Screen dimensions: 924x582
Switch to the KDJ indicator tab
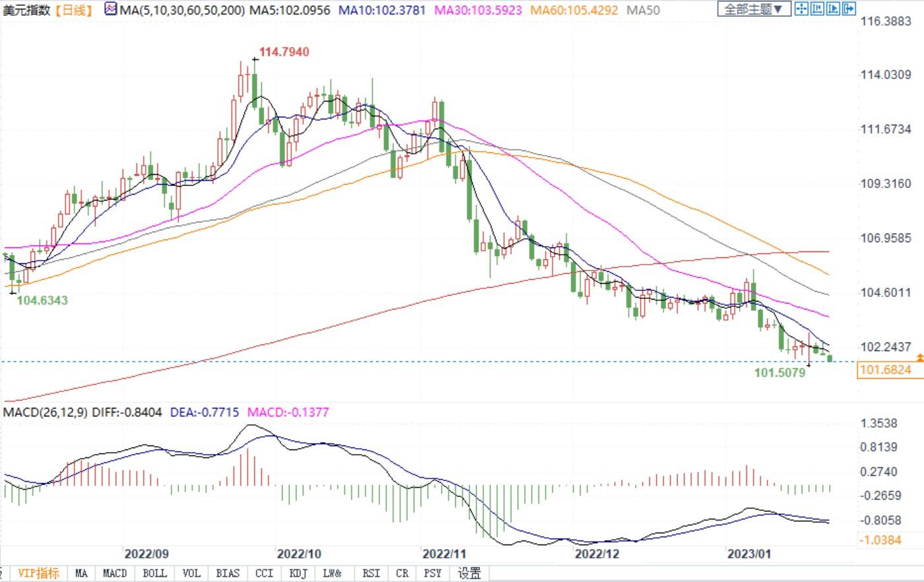tap(298, 573)
